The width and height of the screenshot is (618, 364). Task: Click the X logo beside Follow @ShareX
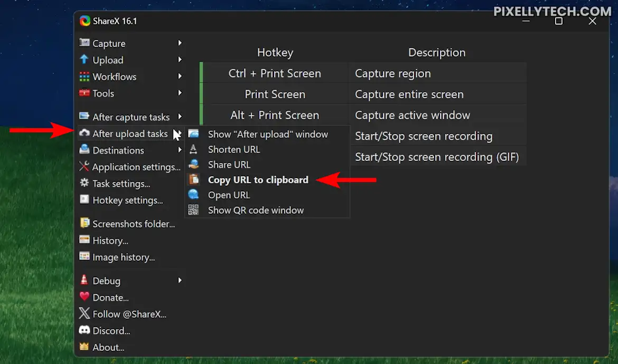(x=84, y=313)
